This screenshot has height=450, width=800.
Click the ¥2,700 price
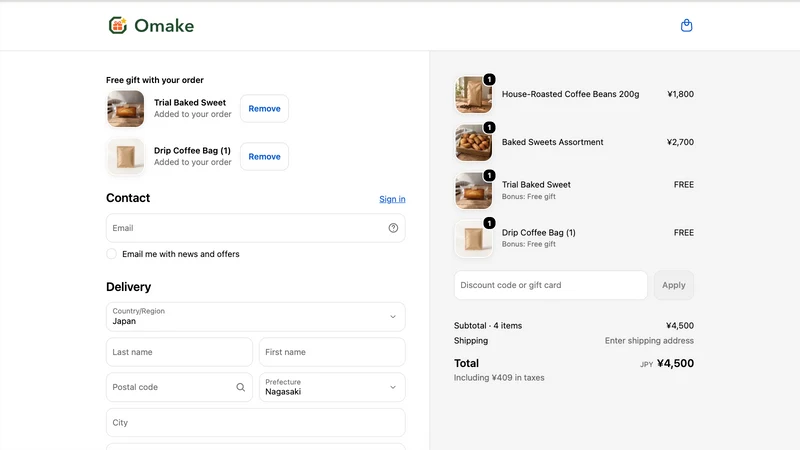coord(681,142)
